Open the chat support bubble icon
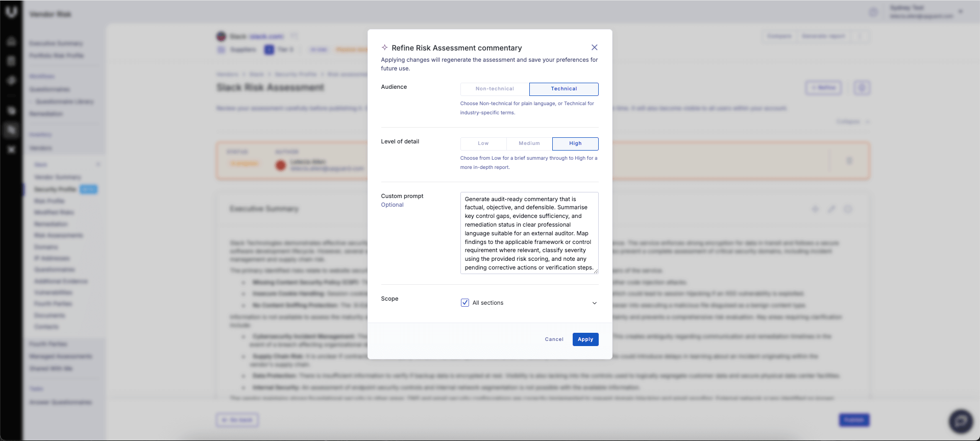 tap(961, 421)
